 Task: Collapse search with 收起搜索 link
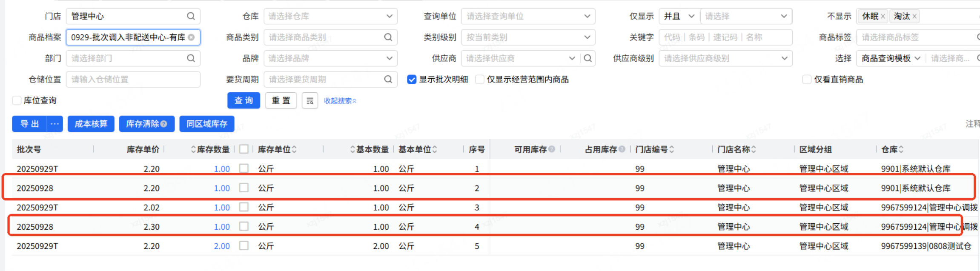340,101
